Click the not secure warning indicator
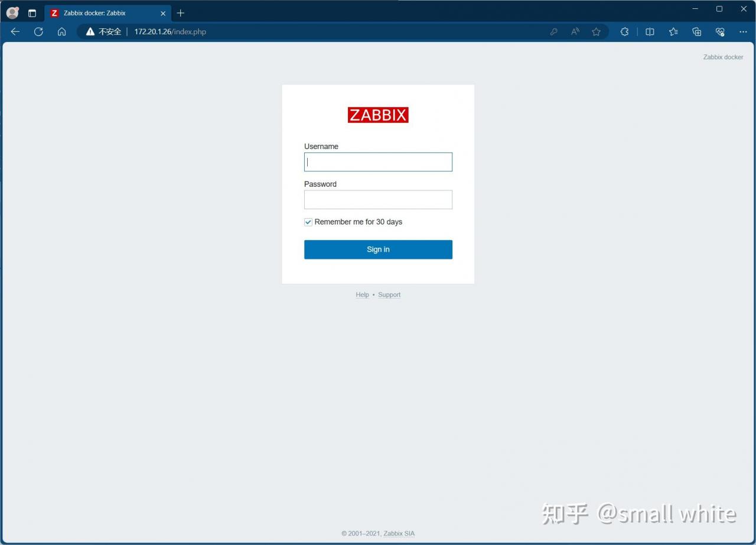Screen dimensions: 756x545 103,32
